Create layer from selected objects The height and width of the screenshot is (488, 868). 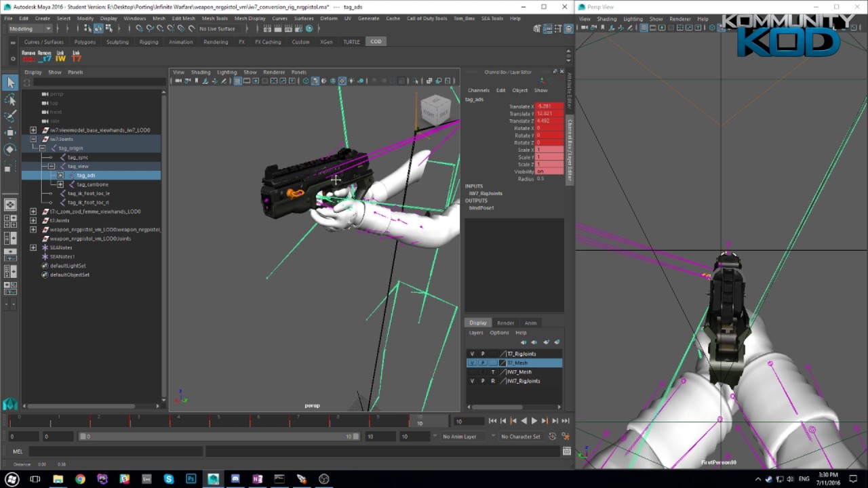click(x=557, y=342)
